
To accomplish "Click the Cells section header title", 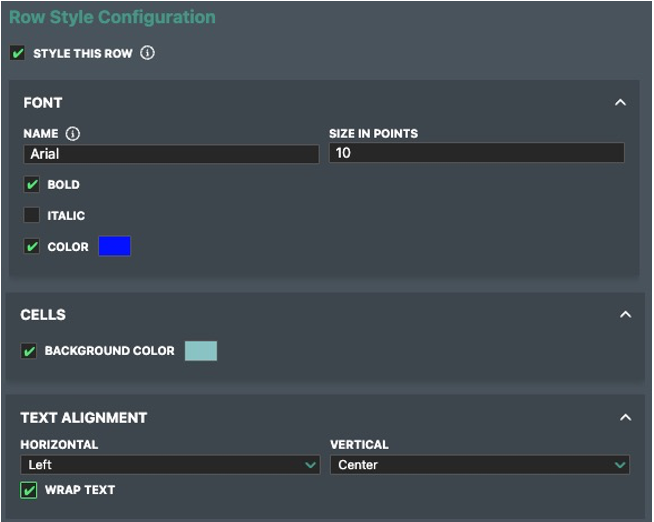I will [44, 315].
